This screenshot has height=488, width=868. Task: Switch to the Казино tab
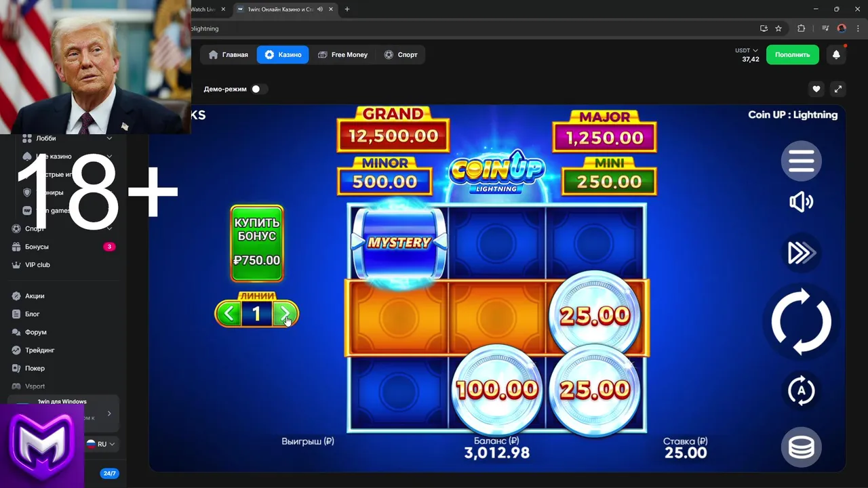[x=283, y=55]
